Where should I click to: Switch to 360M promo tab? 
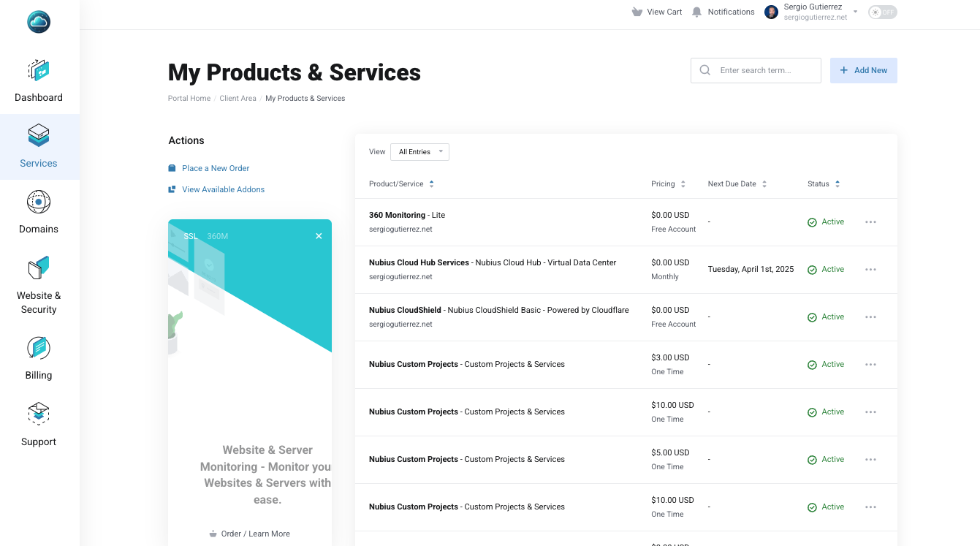[218, 236]
